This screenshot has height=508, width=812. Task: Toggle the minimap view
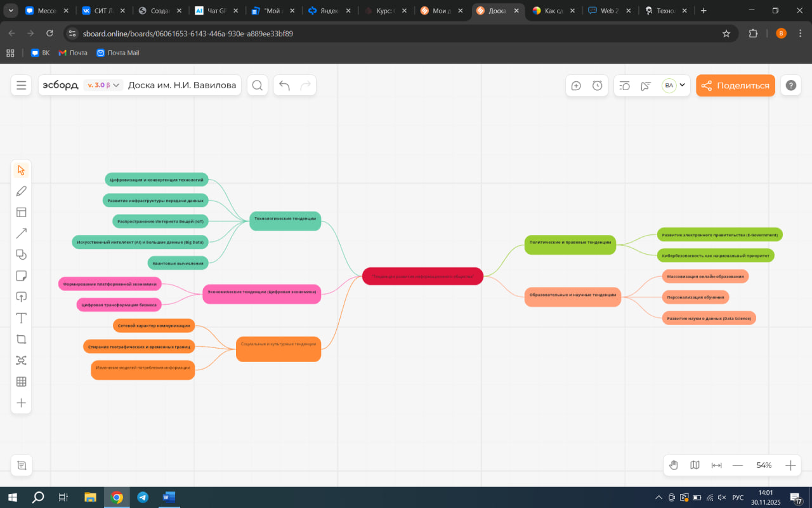coord(695,465)
